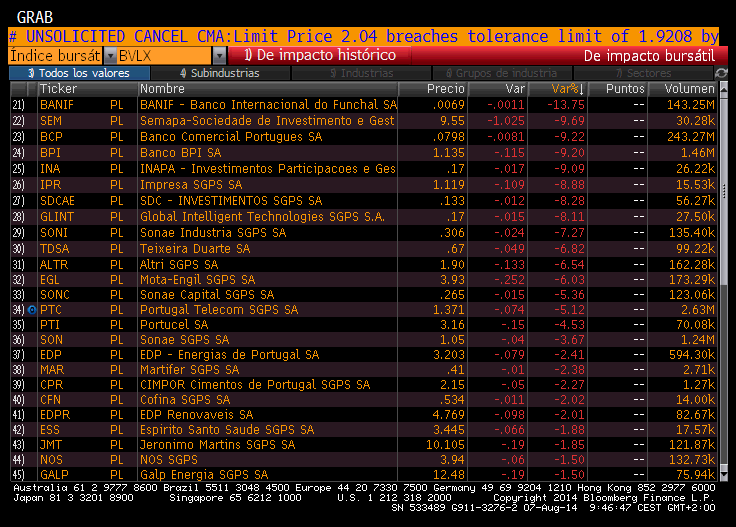Screen dimensions: 736x527
Task: Click the refresh icon beside Sectores tab
Action: (721, 73)
